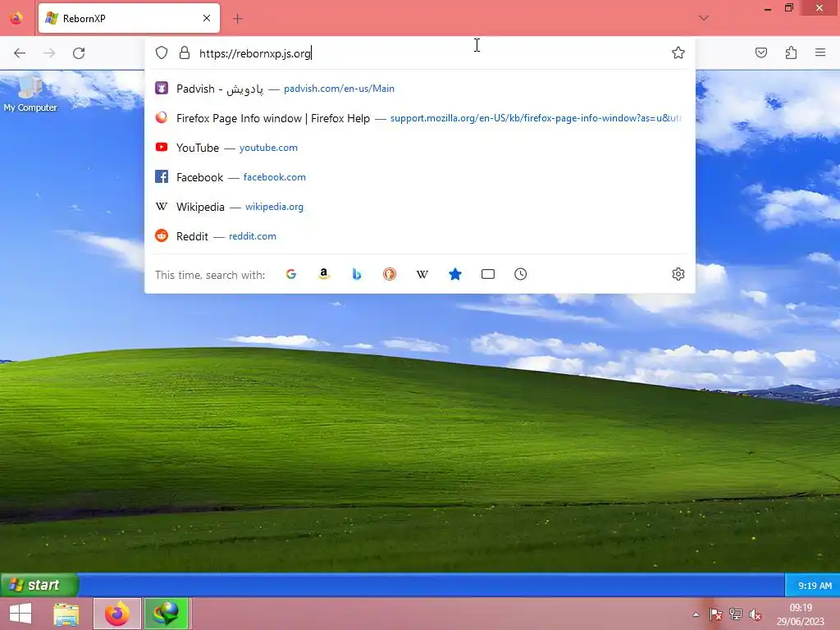Viewport: 840px width, 630px height.
Task: Search with Bing this time
Action: point(357,274)
